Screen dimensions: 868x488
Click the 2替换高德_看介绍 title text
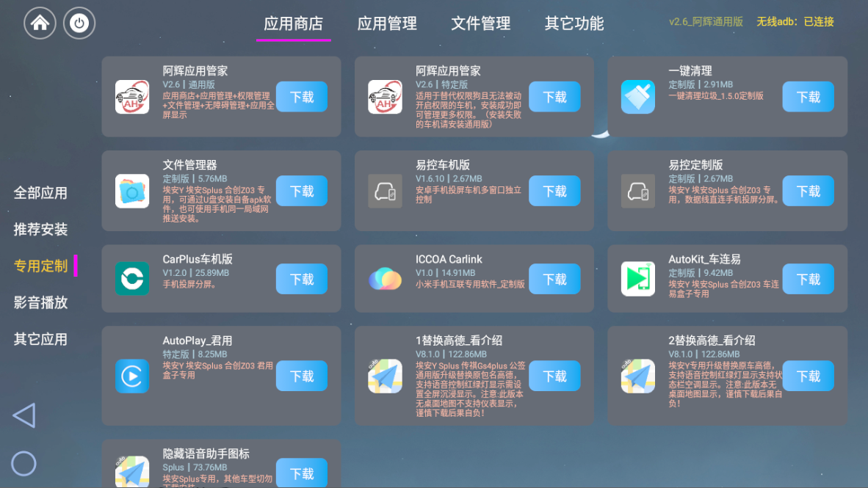(x=712, y=340)
